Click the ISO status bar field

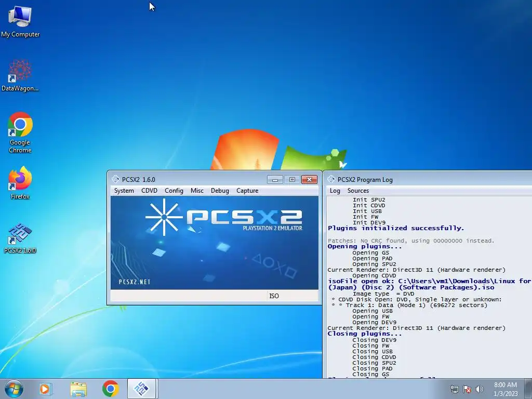(x=292, y=296)
